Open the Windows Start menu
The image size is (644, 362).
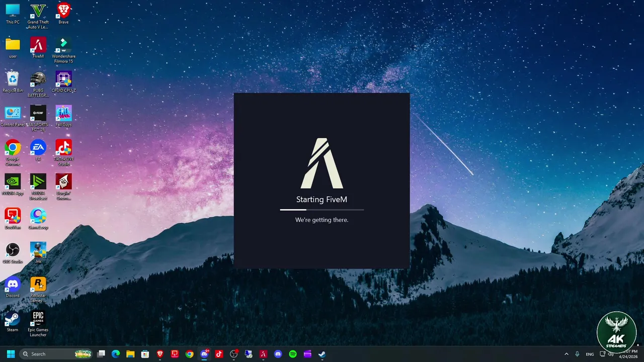click(x=11, y=354)
